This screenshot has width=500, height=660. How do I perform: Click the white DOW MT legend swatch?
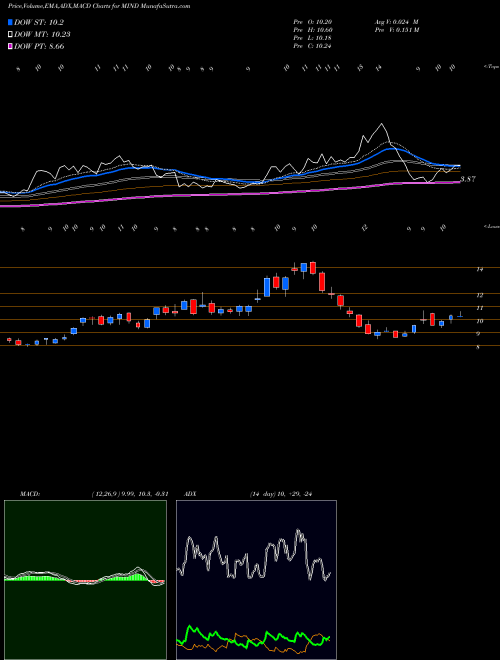pyautogui.click(x=10, y=35)
